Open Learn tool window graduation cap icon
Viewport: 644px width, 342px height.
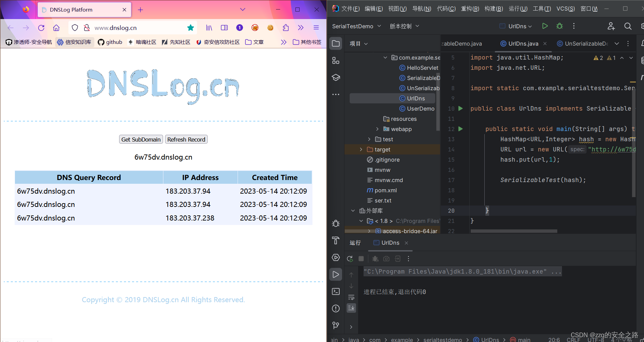tap(336, 78)
